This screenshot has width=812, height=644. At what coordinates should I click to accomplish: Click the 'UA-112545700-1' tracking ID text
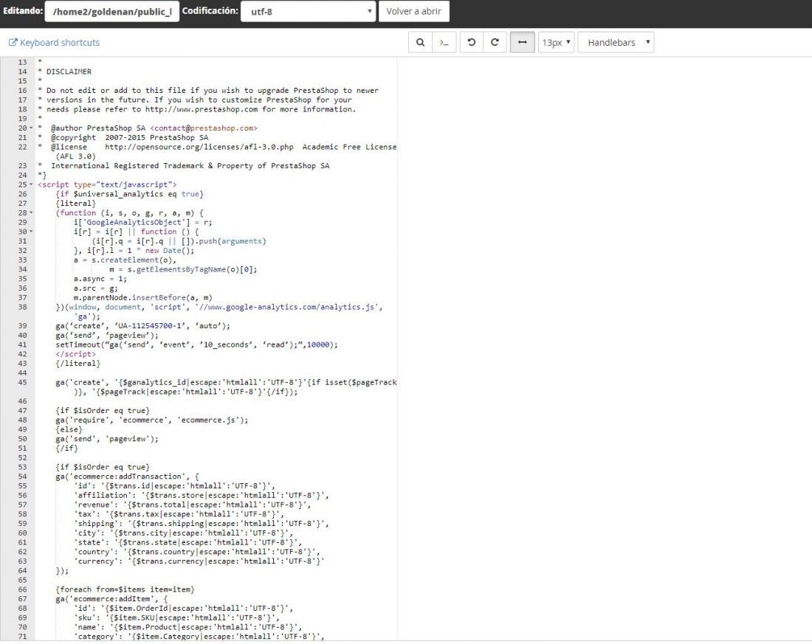(150, 325)
